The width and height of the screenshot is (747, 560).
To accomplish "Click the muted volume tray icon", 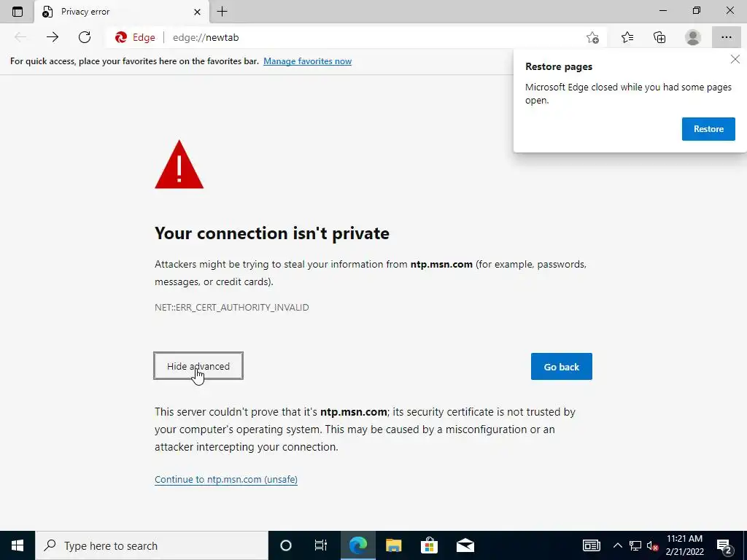I will (652, 545).
